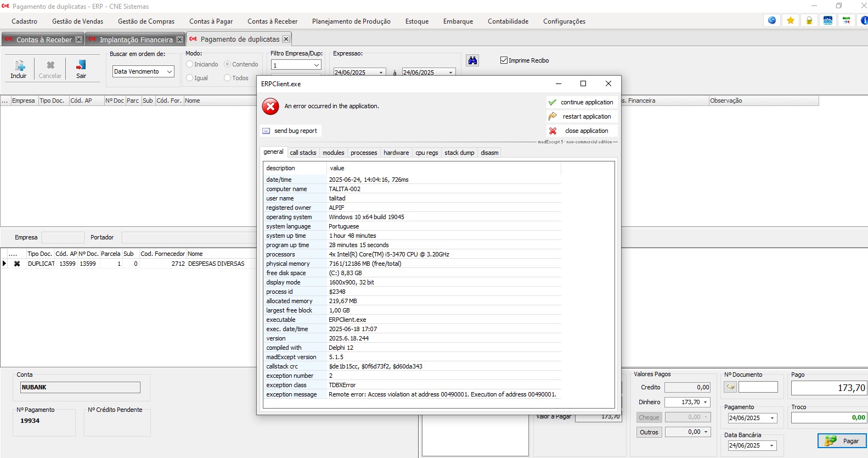Expand the Filtro Empresa/Dup dropdown
Screen dimensions: 868x458
pyautogui.click(x=316, y=65)
